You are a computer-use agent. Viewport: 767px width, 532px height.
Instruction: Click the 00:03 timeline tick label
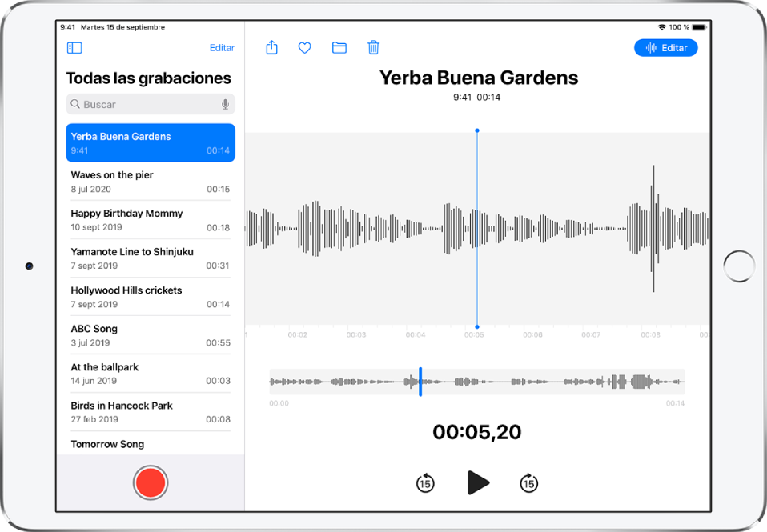coord(356,335)
